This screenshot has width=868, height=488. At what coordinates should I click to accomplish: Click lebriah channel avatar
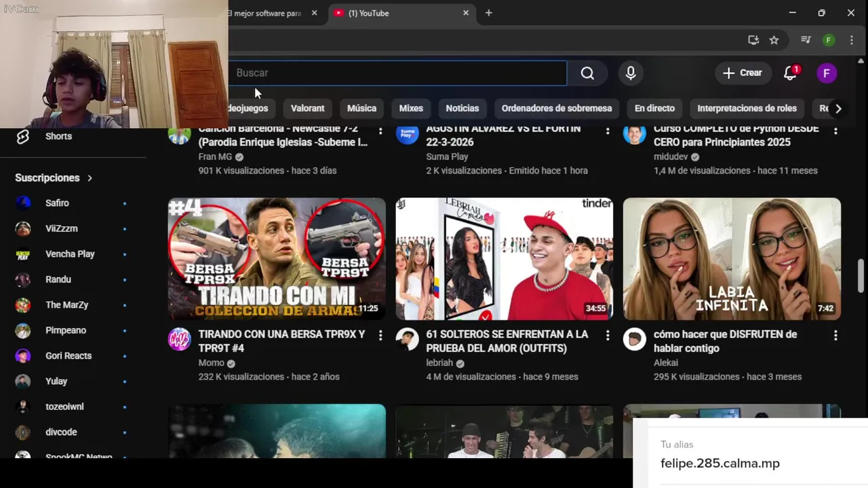tap(408, 339)
